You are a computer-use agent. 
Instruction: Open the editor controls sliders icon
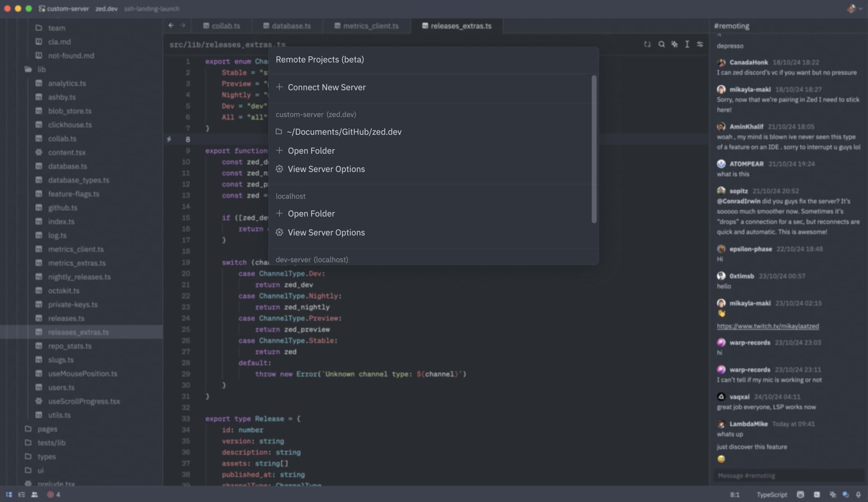[700, 44]
